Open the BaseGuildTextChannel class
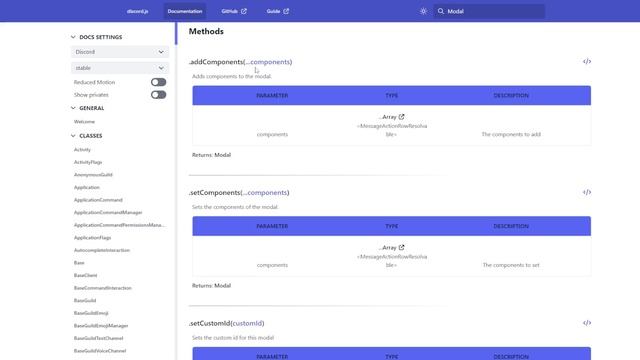Screen dimensions: 640x360 click(98, 338)
